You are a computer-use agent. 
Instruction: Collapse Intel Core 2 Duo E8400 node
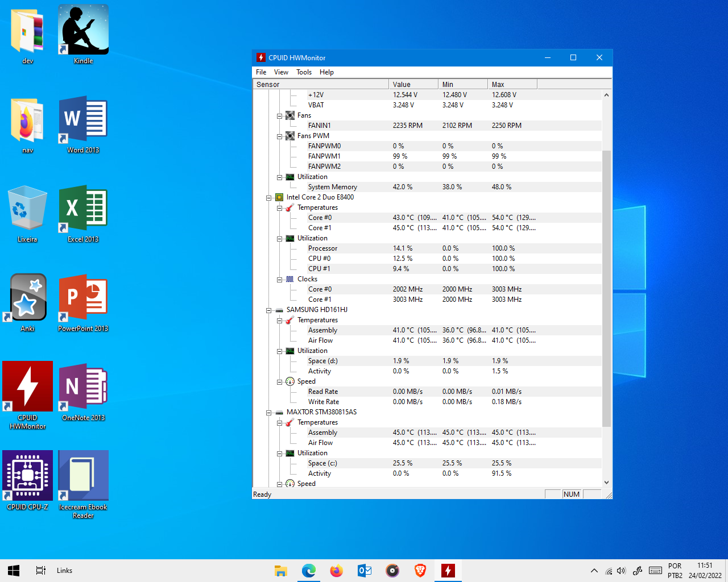pyautogui.click(x=269, y=198)
